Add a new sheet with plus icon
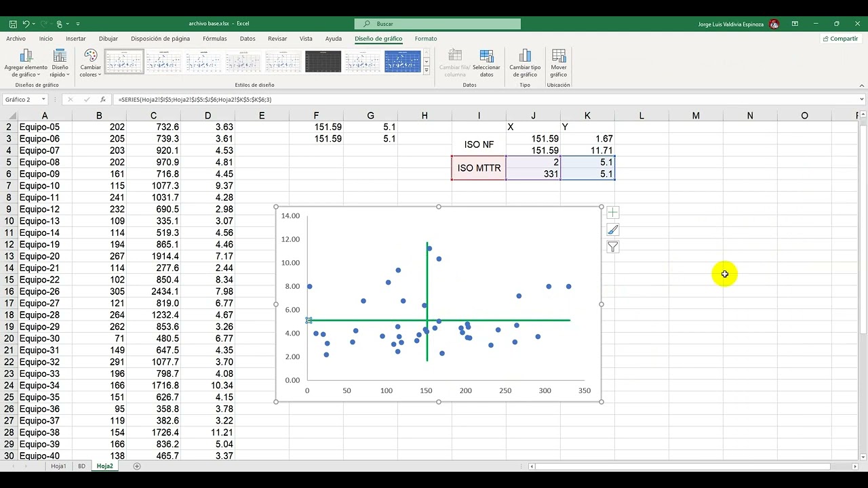868x488 pixels. 137,466
